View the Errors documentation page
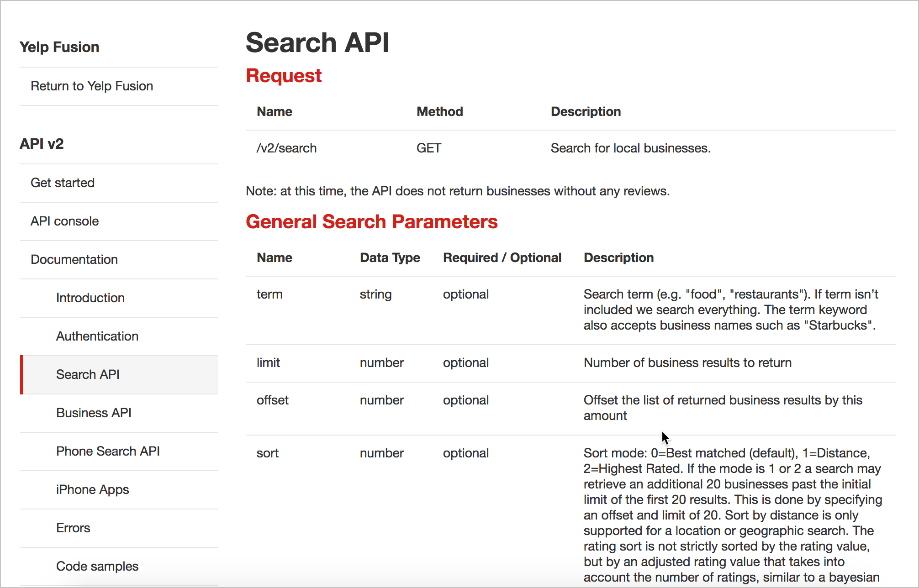The height and width of the screenshot is (588, 919). [x=73, y=528]
